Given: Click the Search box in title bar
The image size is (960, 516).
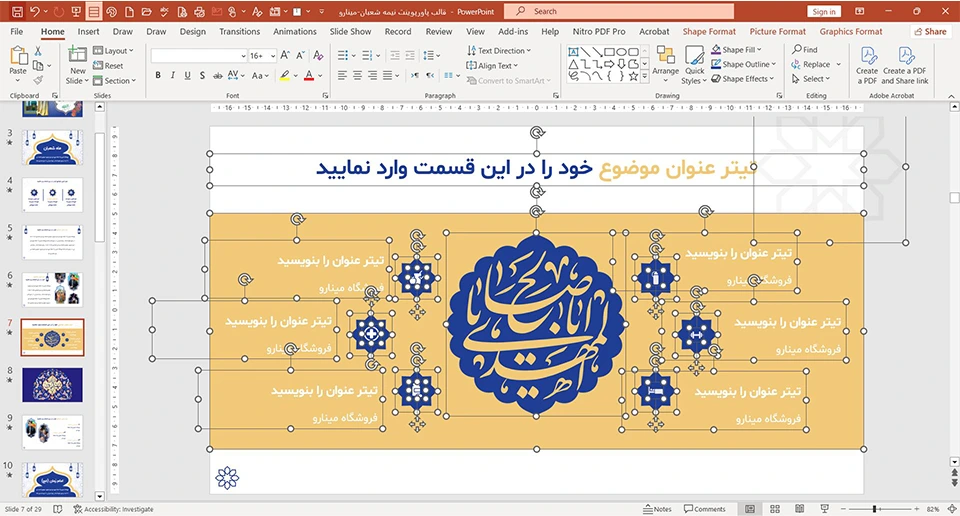Looking at the screenshot, I should 619,12.
